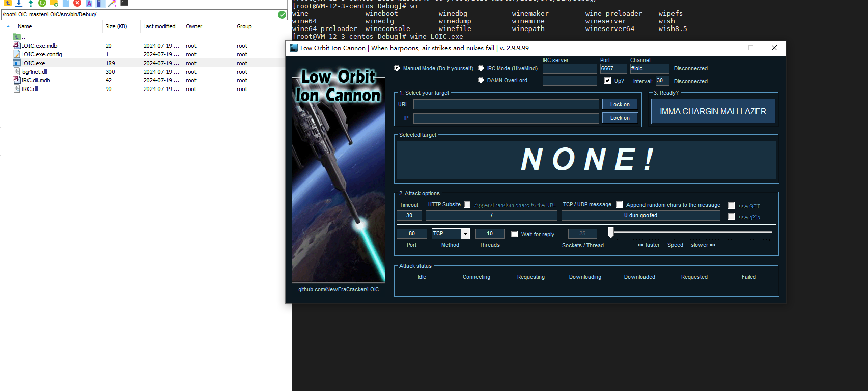
Task: Click 'Lock on' next to the URL field
Action: [x=620, y=104]
